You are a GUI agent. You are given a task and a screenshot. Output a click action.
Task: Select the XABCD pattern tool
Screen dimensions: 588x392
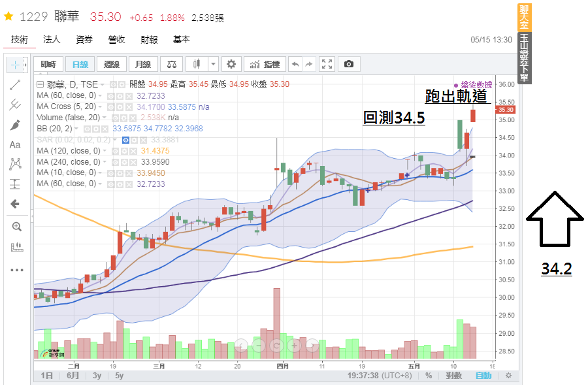[16, 164]
